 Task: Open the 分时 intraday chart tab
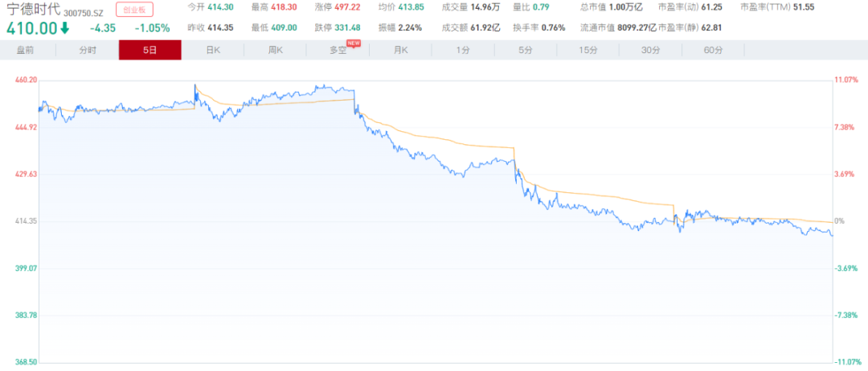pos(88,50)
